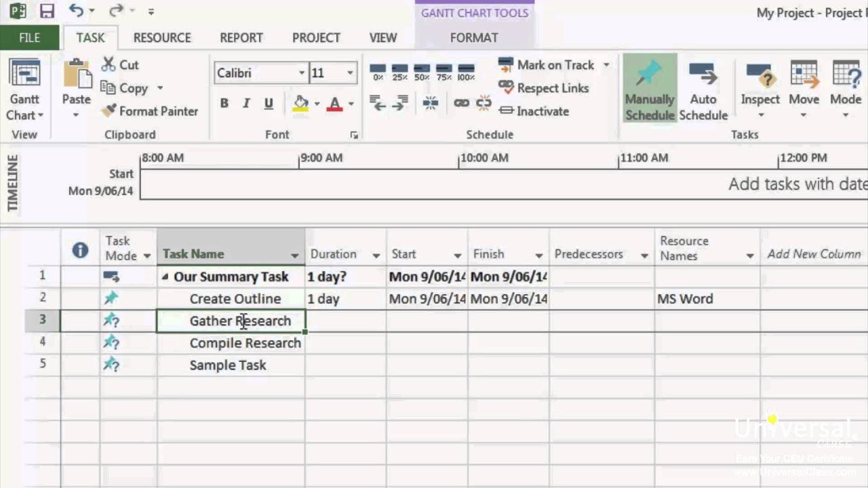Open Predecessors column filter dropdown
Image resolution: width=868 pixels, height=488 pixels.
pos(645,256)
